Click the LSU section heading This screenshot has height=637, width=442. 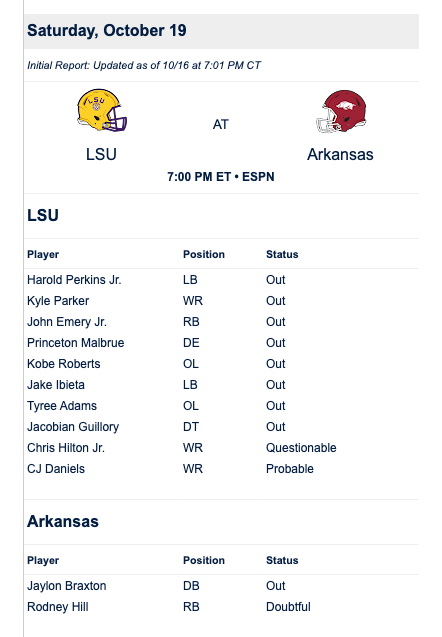coord(43,215)
